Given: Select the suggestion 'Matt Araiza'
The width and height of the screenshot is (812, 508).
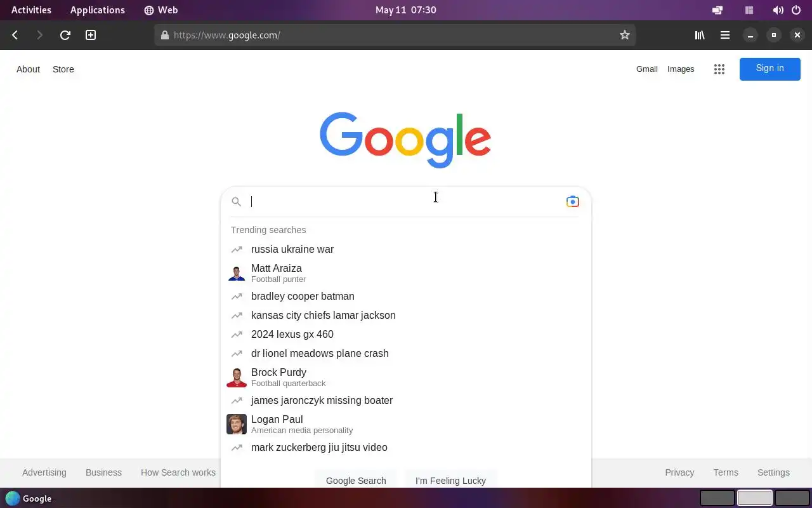Looking at the screenshot, I should (406, 273).
